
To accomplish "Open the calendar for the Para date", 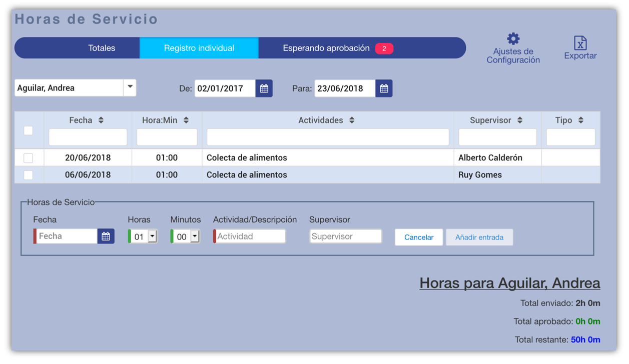I will click(384, 88).
